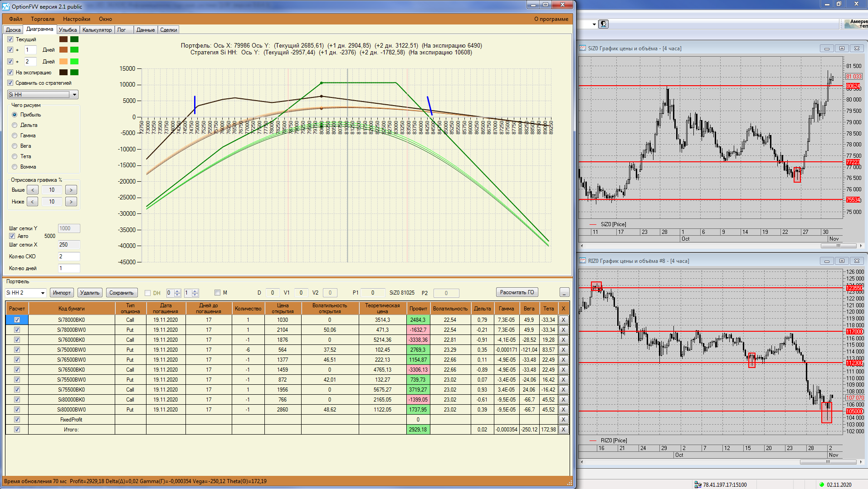The height and width of the screenshot is (489, 868).
Task: Remove the Si76500BW0 Put row with X
Action: pyautogui.click(x=563, y=360)
